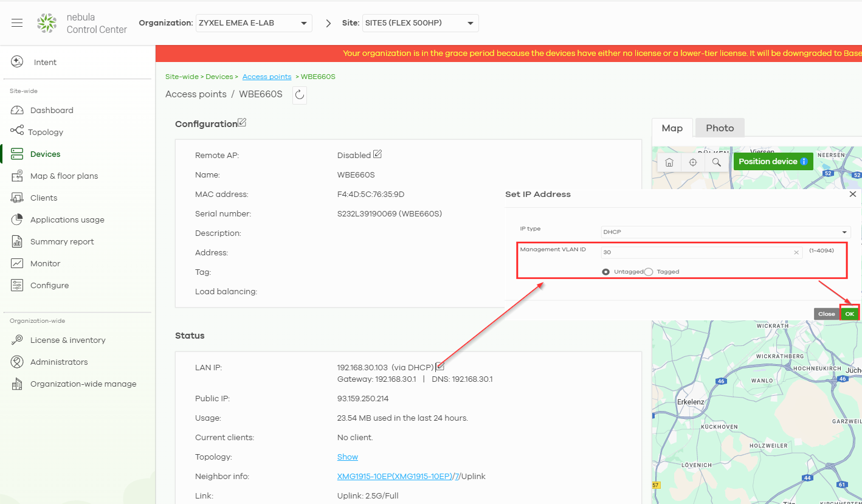The height and width of the screenshot is (504, 862).
Task: Click the Clients sidebar icon
Action: pyautogui.click(x=18, y=198)
